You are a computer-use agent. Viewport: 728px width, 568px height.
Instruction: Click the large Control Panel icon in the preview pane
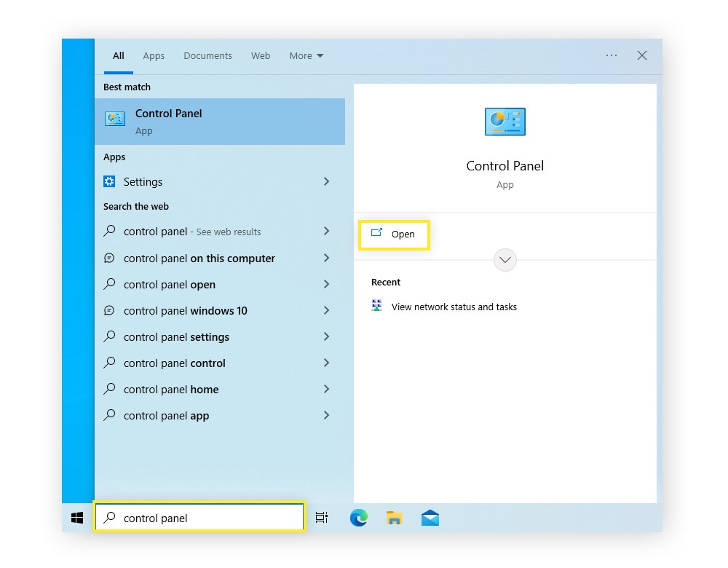[505, 122]
